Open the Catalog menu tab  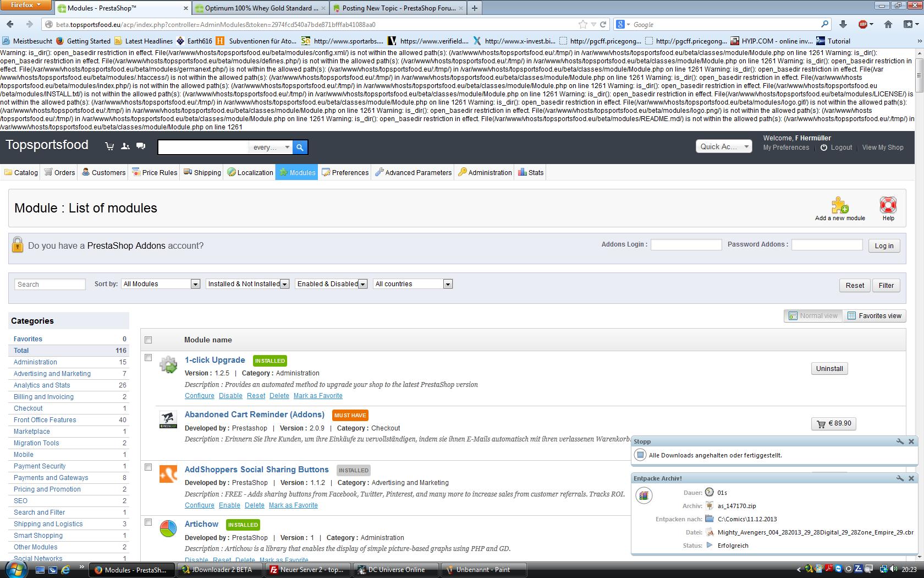coord(21,172)
